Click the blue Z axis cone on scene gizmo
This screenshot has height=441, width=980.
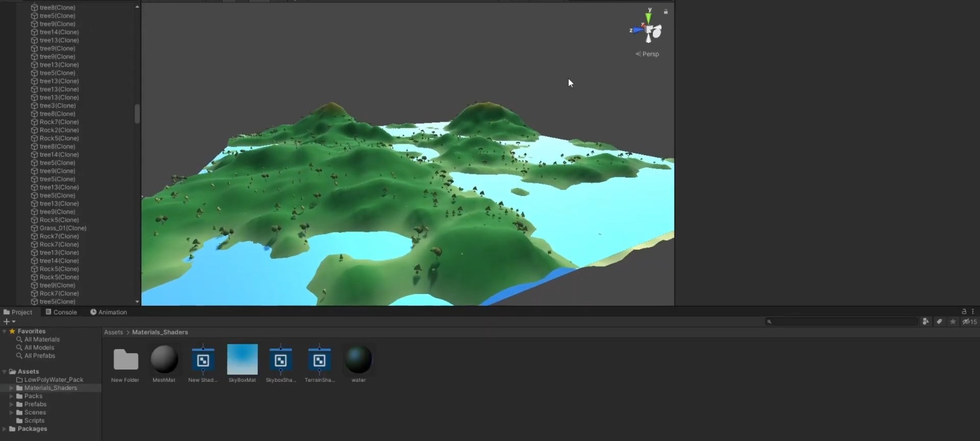(x=638, y=30)
